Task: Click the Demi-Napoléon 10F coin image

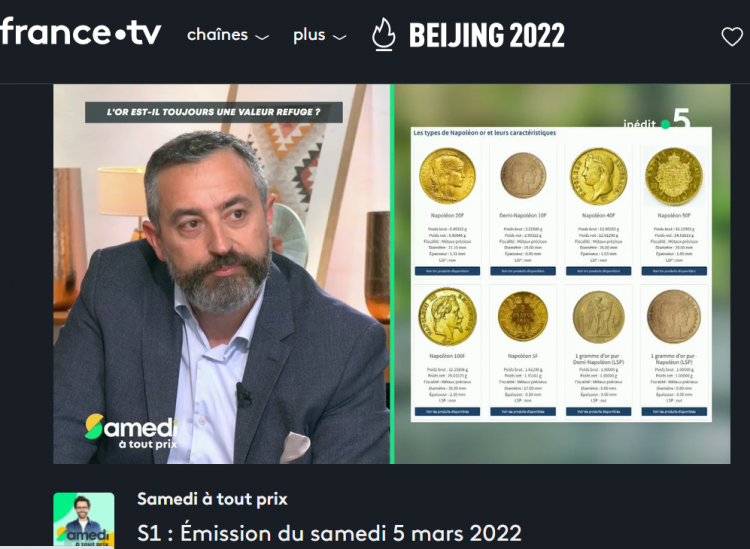Action: (x=523, y=176)
